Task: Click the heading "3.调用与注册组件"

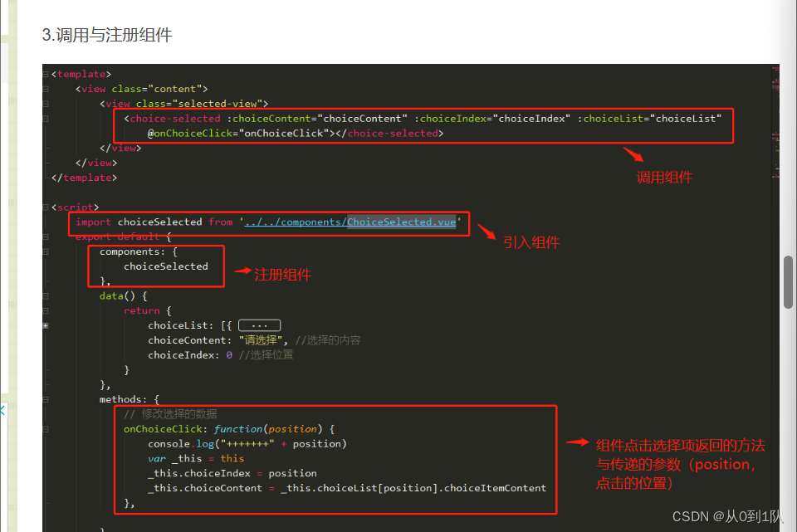Action: click(x=107, y=35)
